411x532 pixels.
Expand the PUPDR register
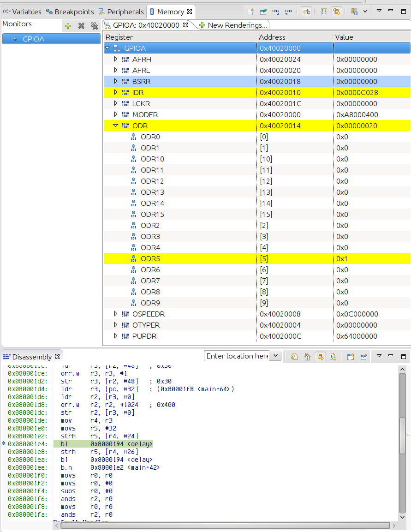pos(116,336)
